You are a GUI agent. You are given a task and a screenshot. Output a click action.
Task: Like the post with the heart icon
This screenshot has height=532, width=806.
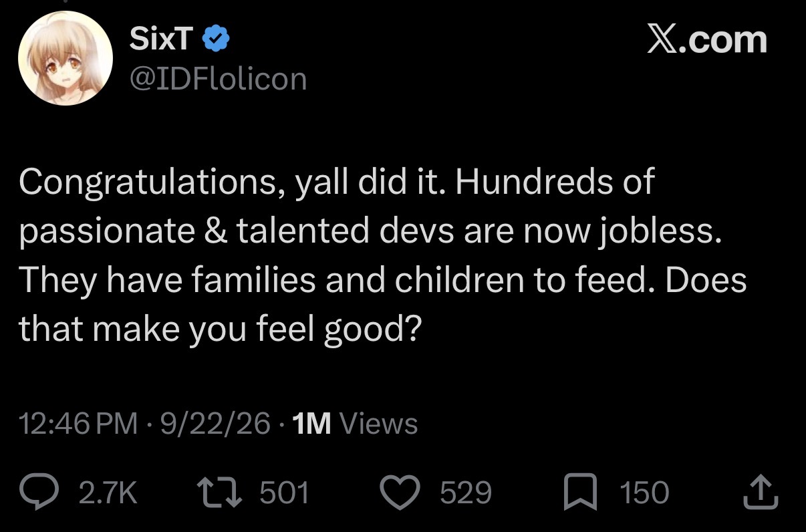(405, 493)
